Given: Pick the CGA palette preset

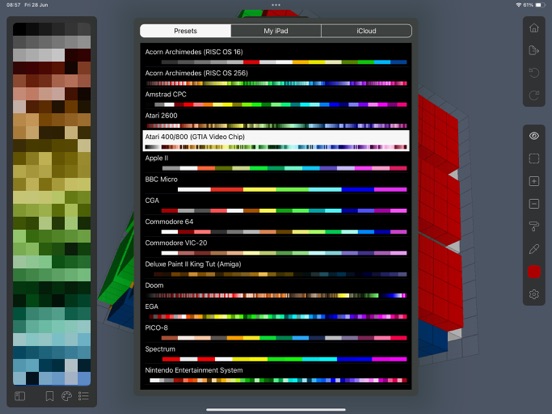Looking at the screenshot, I should tap(276, 205).
